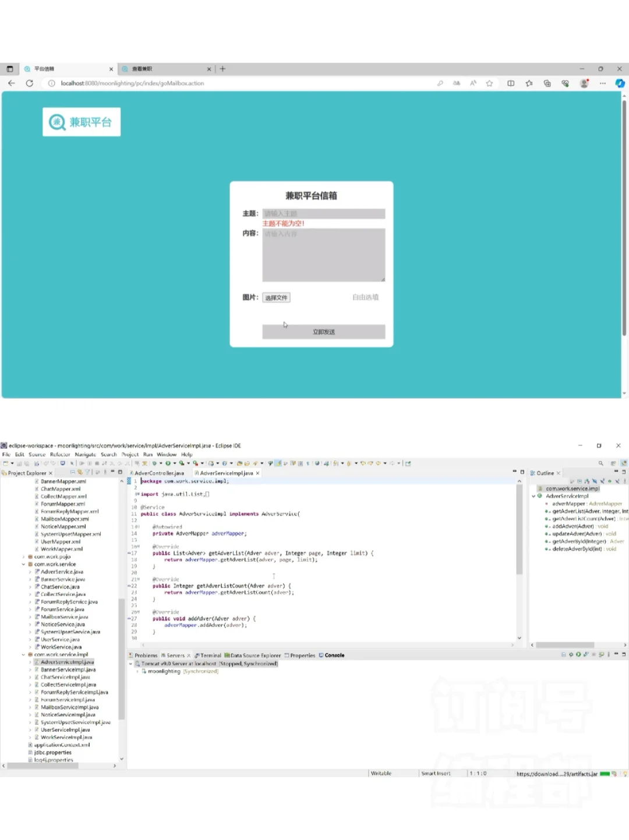
Task: Select deleteAdverById(int) in Outline
Action: tap(581, 549)
